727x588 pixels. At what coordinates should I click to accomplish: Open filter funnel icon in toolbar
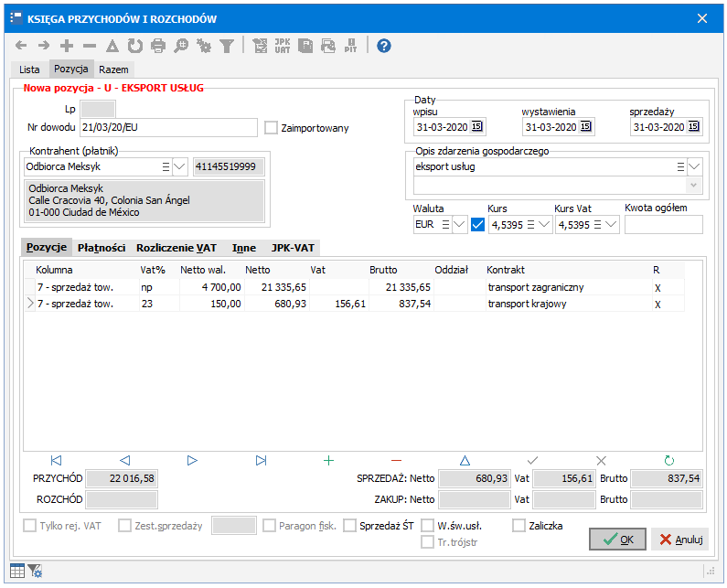coord(227,46)
